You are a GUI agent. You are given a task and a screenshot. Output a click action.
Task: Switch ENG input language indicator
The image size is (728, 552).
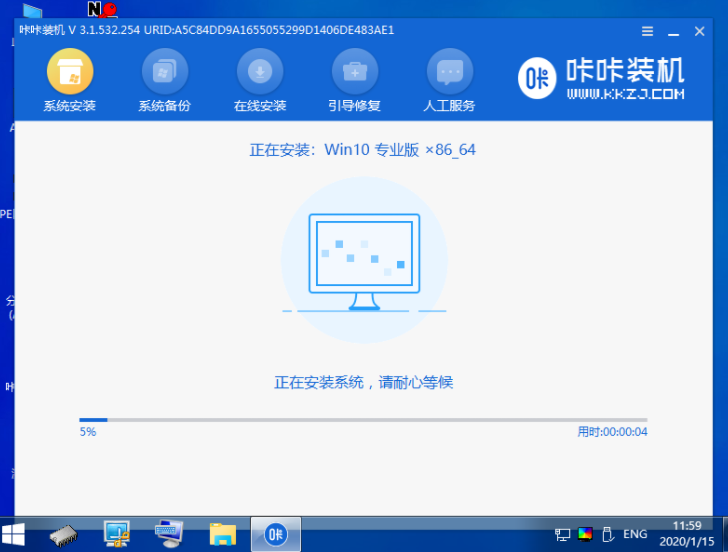coord(635,534)
